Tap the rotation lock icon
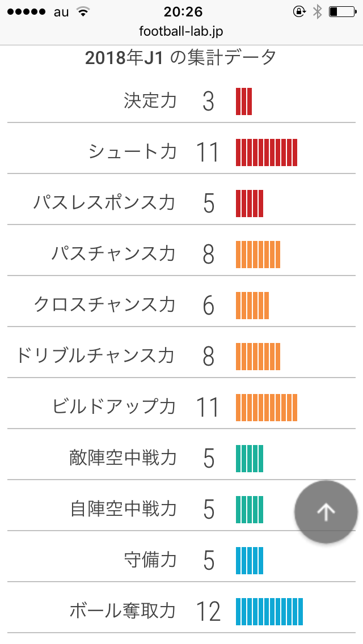This screenshot has width=363, height=644. click(x=298, y=12)
